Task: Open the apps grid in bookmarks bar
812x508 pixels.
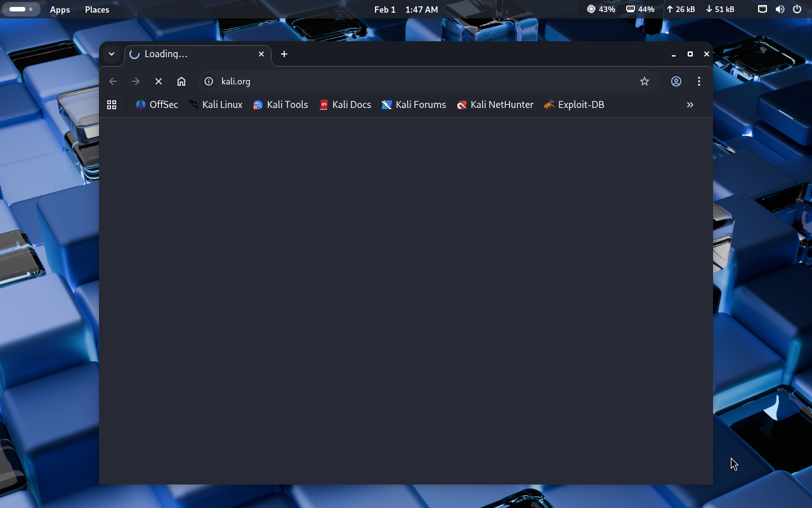Action: pos(112,105)
